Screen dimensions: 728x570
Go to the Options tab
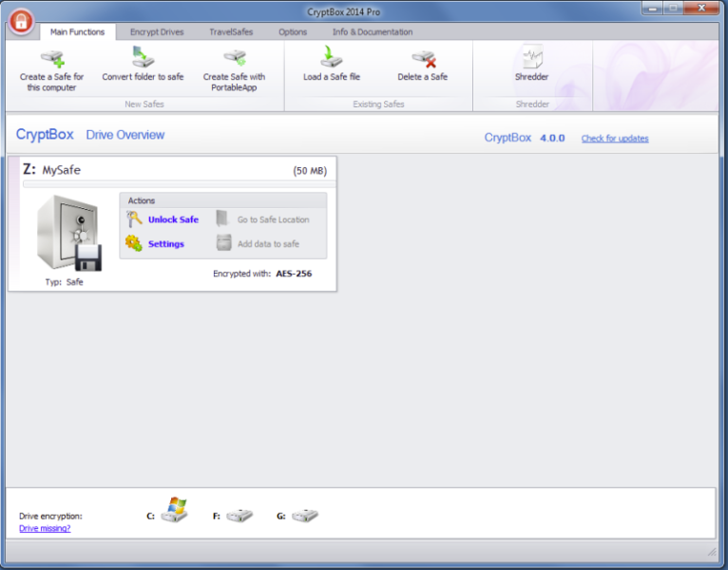click(x=293, y=32)
